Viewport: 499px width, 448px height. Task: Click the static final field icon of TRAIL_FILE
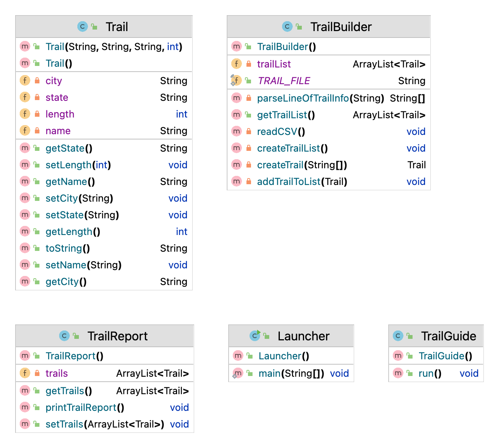[236, 80]
